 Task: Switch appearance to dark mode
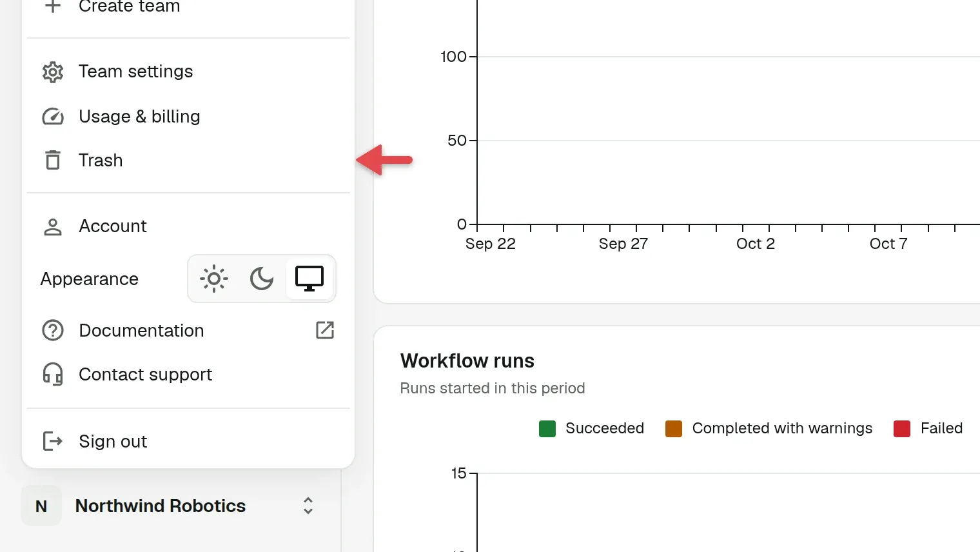point(262,279)
